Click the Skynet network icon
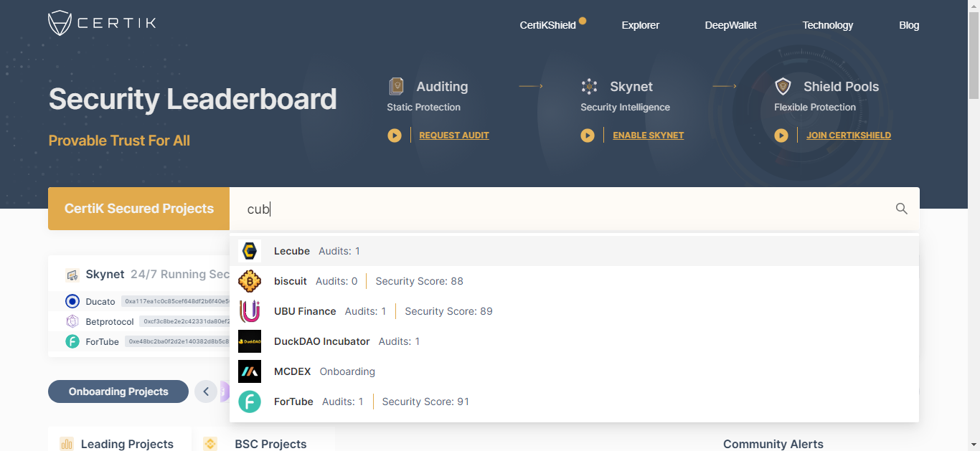This screenshot has width=980, height=451. [590, 87]
